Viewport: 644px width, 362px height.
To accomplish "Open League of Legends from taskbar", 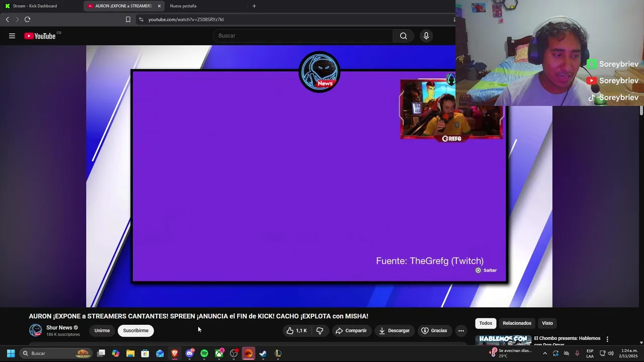I will point(278,353).
